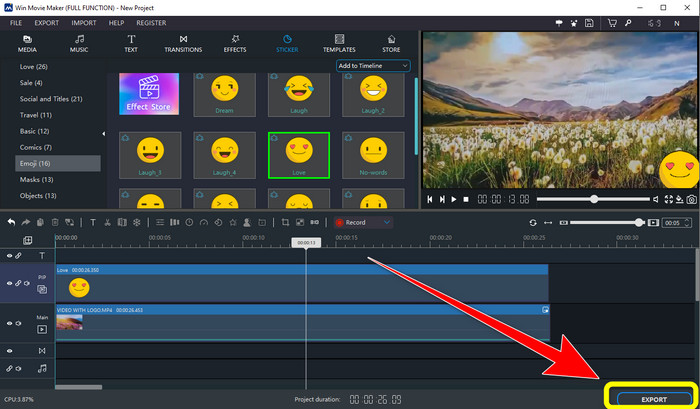The width and height of the screenshot is (700, 409).
Task: Click the EXPORT button at bottom right
Action: tap(653, 399)
